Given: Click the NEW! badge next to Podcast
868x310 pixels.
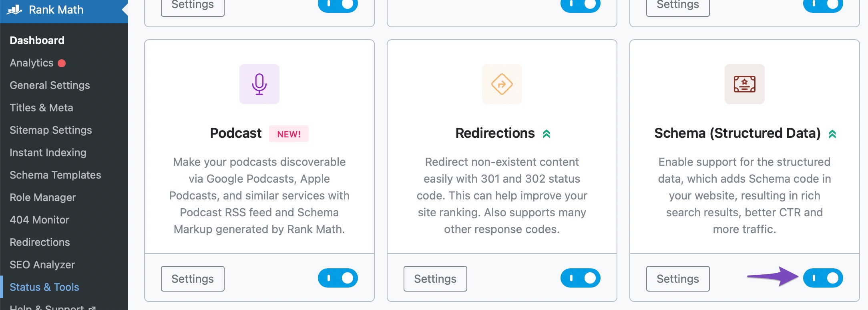Looking at the screenshot, I should (x=289, y=134).
